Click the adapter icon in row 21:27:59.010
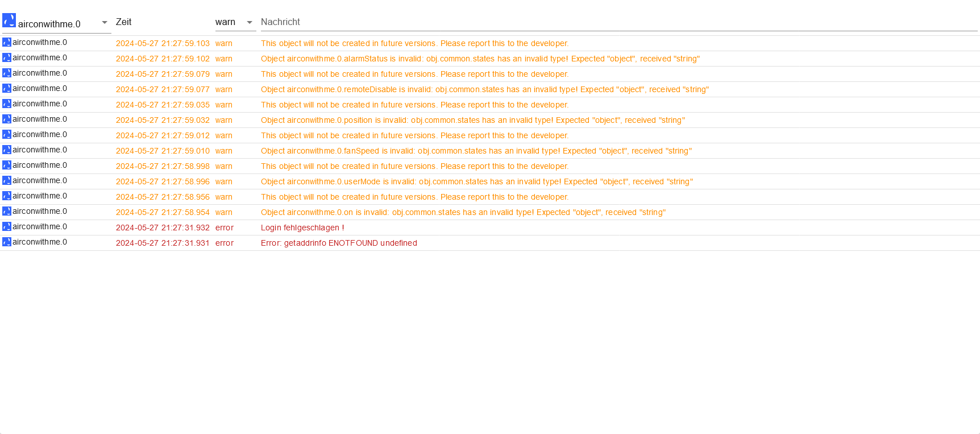The image size is (980, 434). coord(7,150)
